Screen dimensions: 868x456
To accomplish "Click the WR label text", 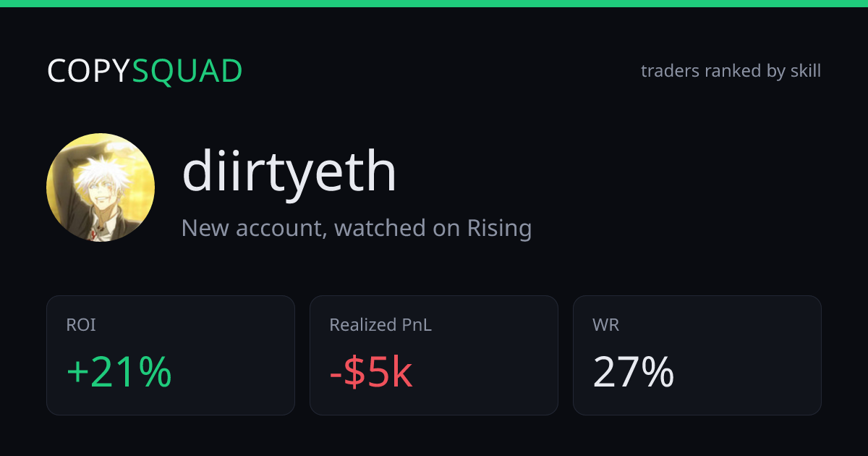I will pyautogui.click(x=606, y=325).
